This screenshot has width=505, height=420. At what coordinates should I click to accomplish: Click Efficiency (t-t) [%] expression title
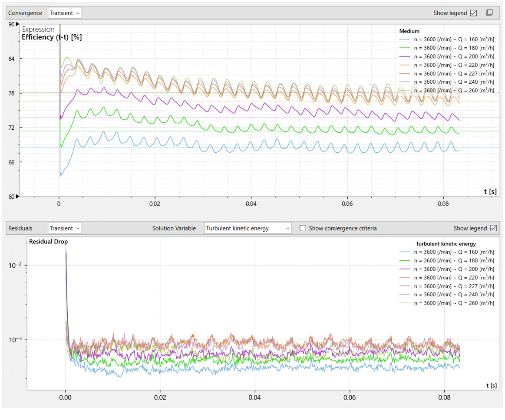(52, 37)
